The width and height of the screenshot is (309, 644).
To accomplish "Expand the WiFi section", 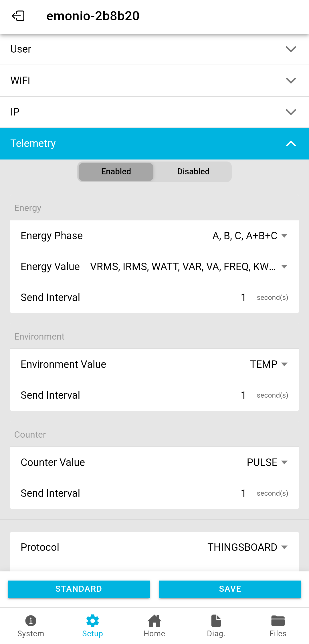I will point(291,81).
